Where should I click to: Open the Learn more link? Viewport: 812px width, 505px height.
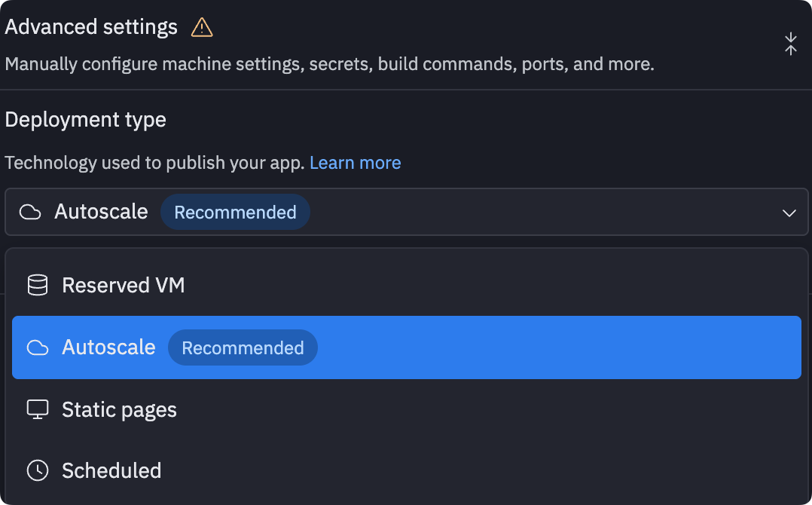[x=355, y=162]
